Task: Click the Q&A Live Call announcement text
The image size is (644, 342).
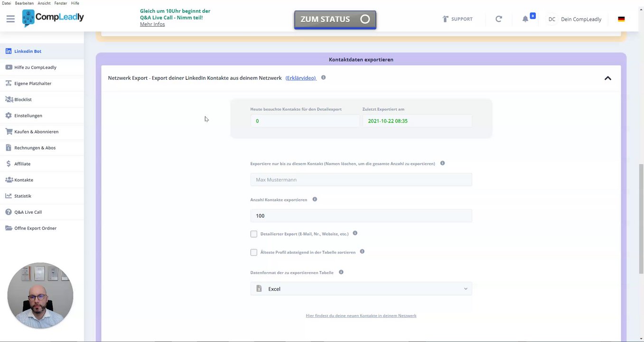Action: point(175,14)
